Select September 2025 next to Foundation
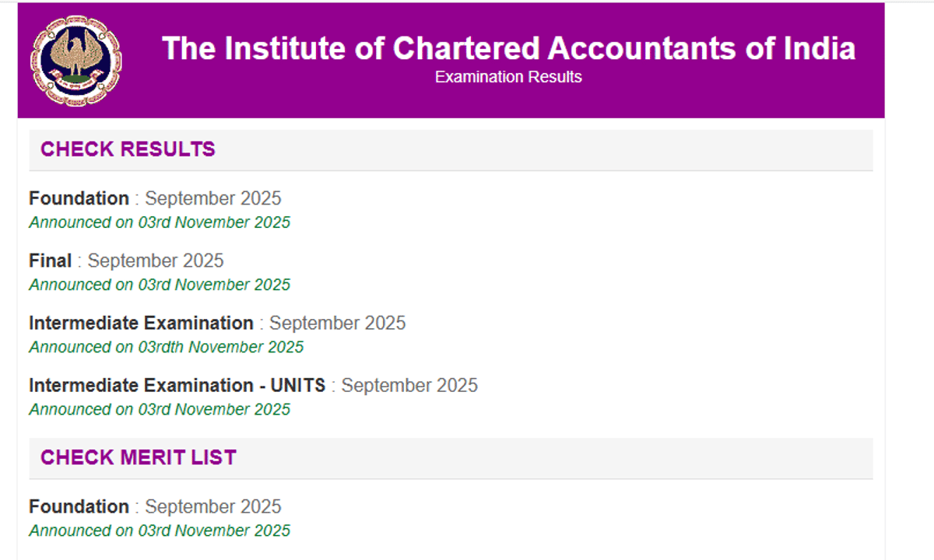This screenshot has height=560, width=934. (x=212, y=198)
